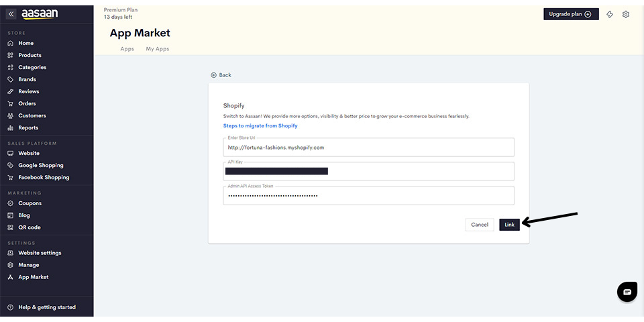
Task: Click the Website monitor icon
Action: coord(11,153)
